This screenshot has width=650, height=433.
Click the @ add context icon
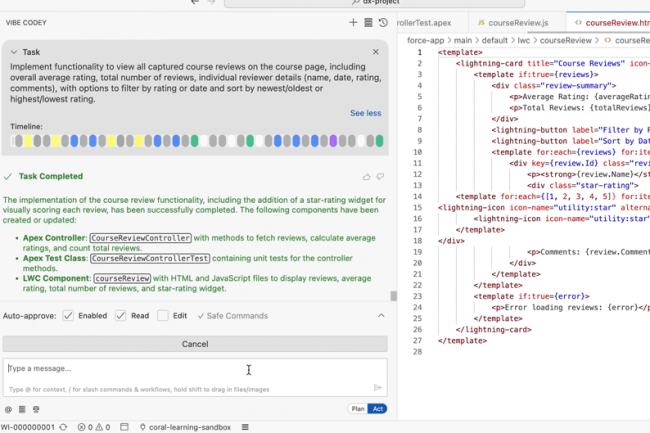(x=8, y=409)
